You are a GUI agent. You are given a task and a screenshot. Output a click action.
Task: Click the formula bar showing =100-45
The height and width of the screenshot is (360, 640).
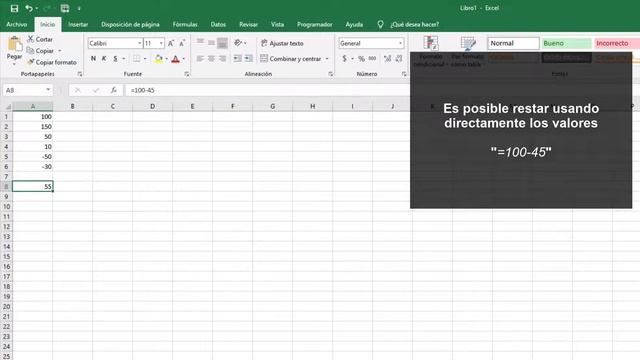click(267, 90)
